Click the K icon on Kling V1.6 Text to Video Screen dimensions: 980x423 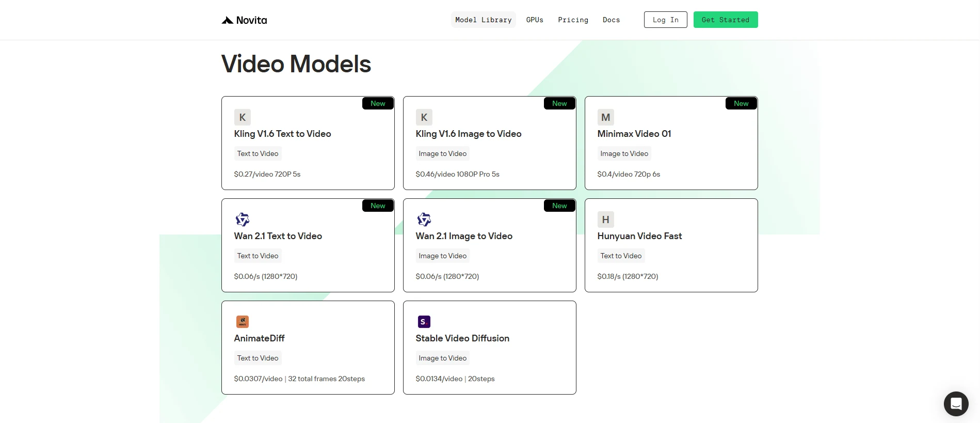pyautogui.click(x=243, y=117)
